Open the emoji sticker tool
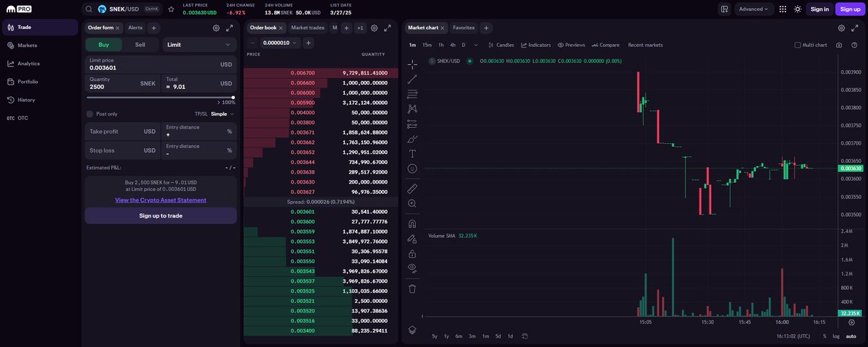868x347 pixels. pos(412,168)
